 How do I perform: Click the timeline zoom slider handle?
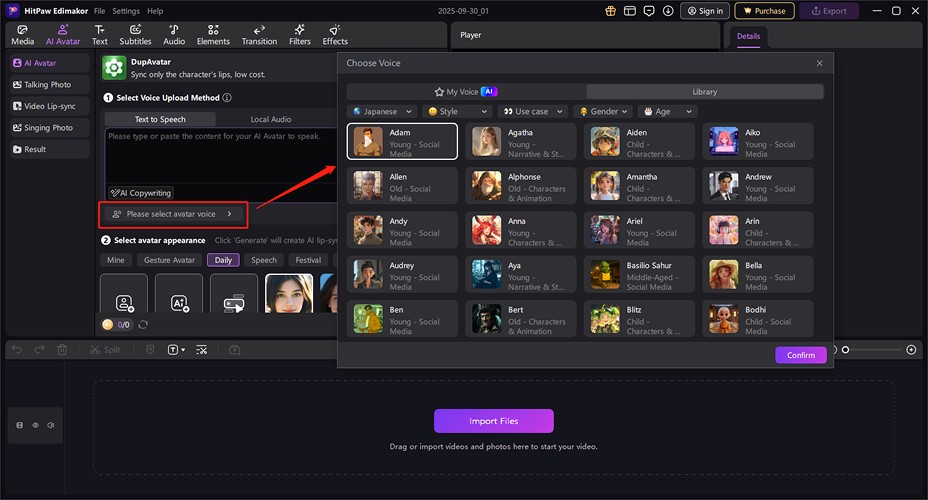click(845, 350)
